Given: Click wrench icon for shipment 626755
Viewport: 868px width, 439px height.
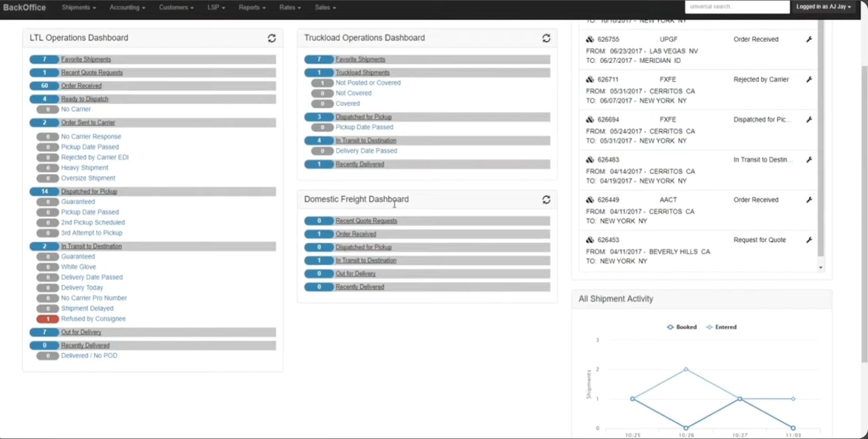Looking at the screenshot, I should click(x=809, y=39).
